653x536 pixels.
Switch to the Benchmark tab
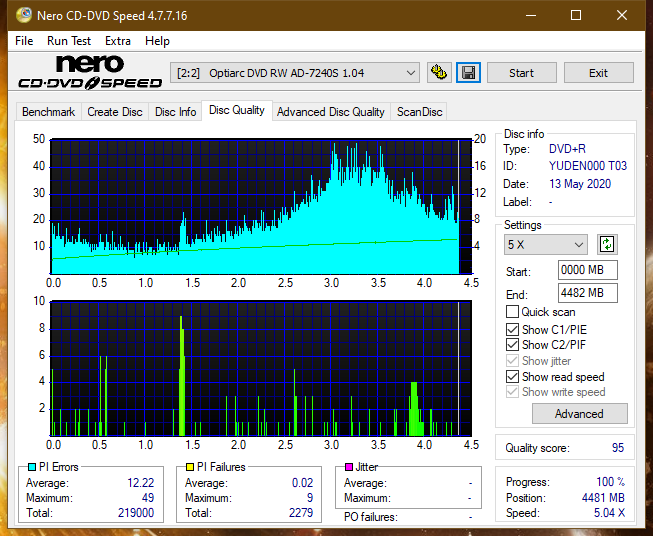tap(49, 112)
